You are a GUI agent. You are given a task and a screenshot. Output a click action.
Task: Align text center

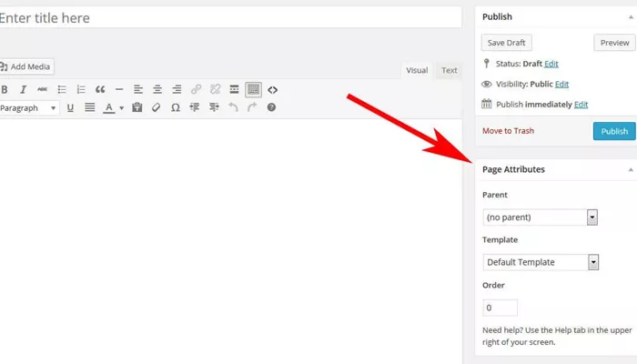pyautogui.click(x=157, y=89)
